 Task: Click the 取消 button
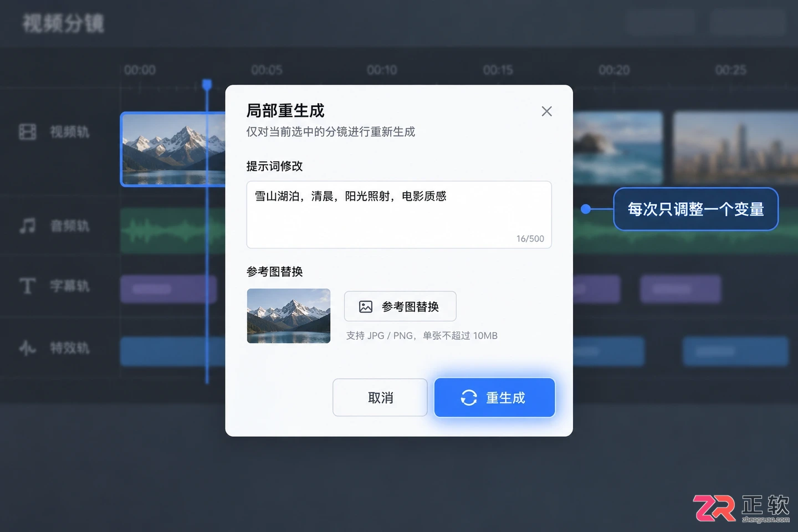coord(380,397)
